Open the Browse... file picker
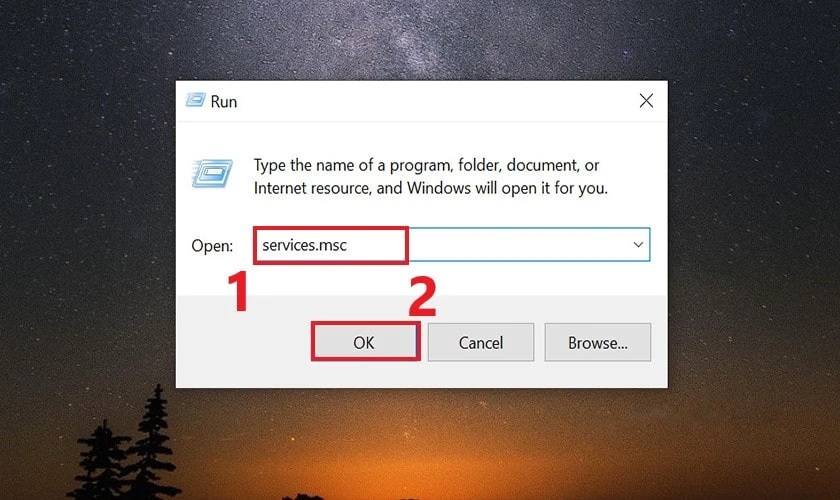The width and height of the screenshot is (840, 500). pos(597,342)
